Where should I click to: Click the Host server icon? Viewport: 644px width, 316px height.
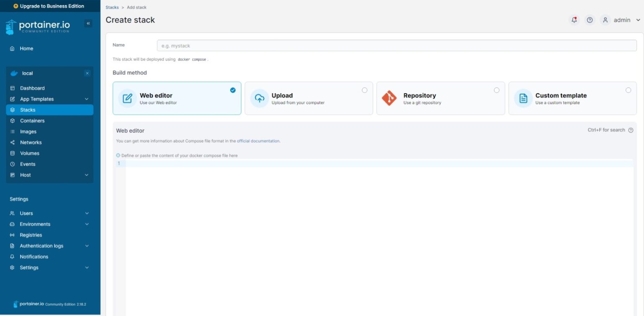click(x=12, y=175)
